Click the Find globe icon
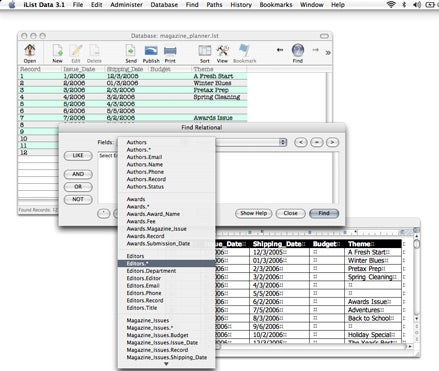 pyautogui.click(x=298, y=53)
